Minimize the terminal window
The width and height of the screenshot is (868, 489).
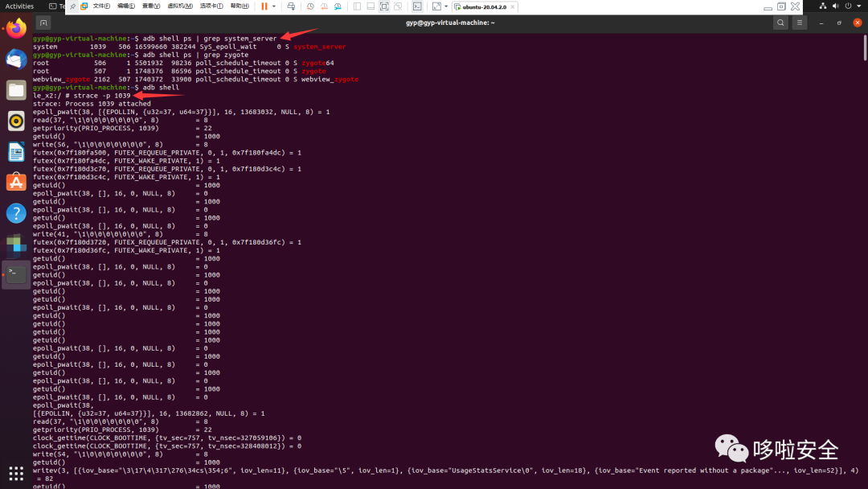coord(821,23)
